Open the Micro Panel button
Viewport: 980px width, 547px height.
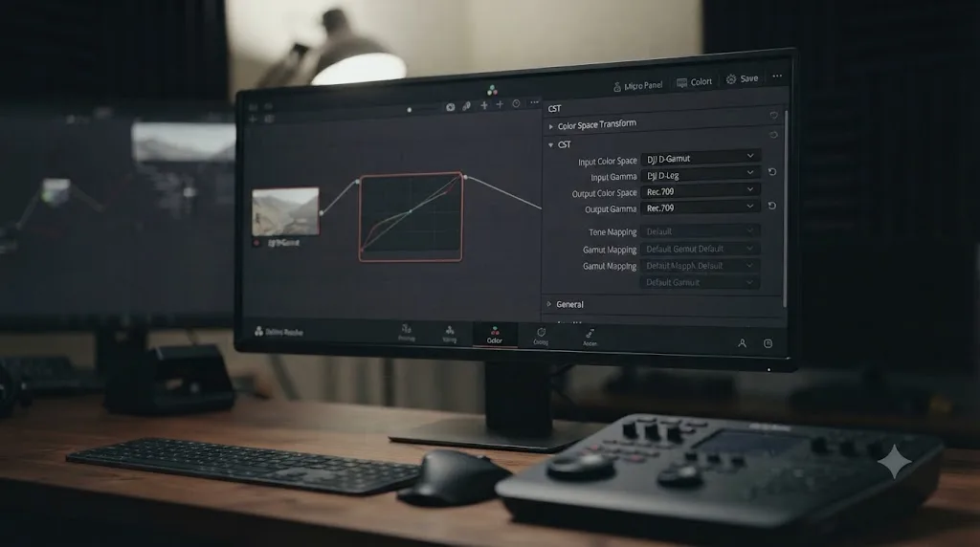coord(637,85)
